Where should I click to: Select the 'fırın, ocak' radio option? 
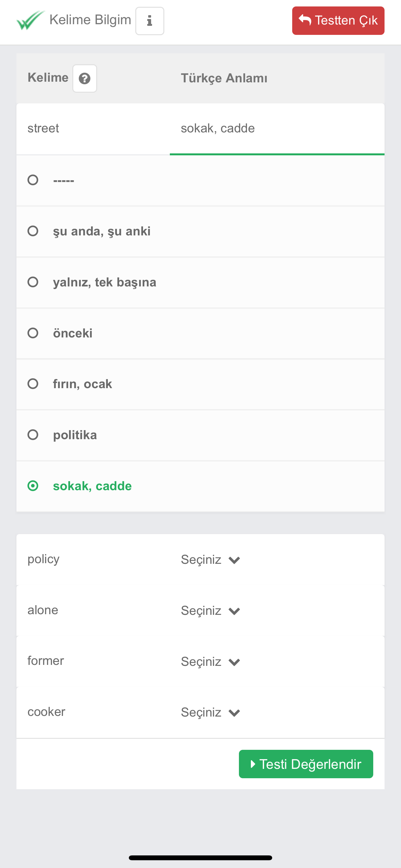33,384
